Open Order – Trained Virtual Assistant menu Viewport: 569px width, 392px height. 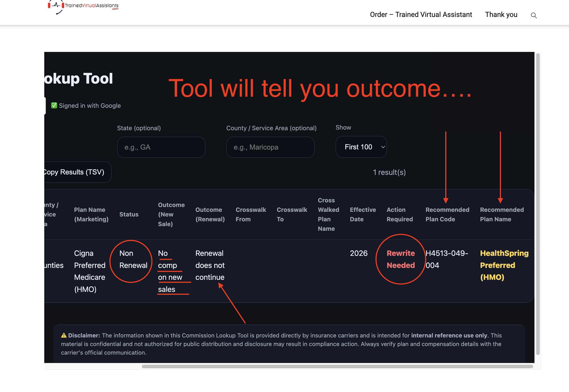tap(421, 15)
